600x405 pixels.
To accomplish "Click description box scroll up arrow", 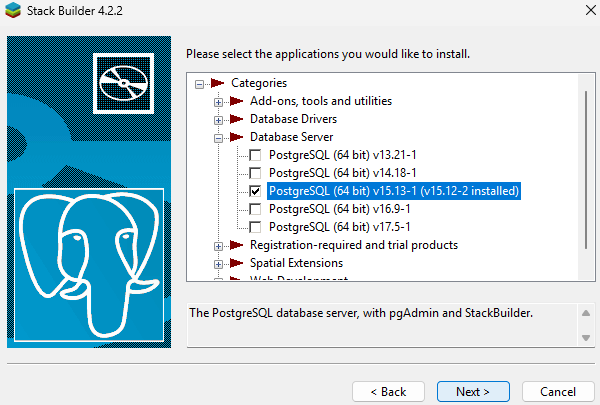I will coord(586,313).
